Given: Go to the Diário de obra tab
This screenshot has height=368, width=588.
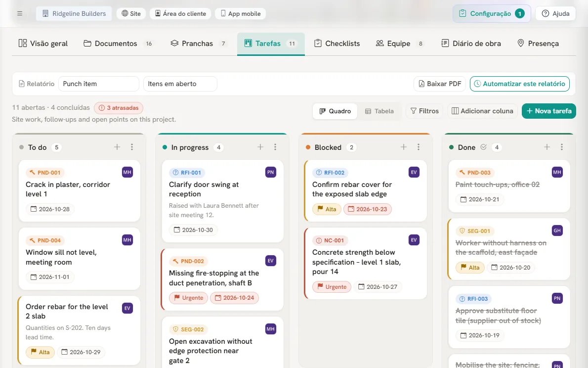Looking at the screenshot, I should point(471,44).
